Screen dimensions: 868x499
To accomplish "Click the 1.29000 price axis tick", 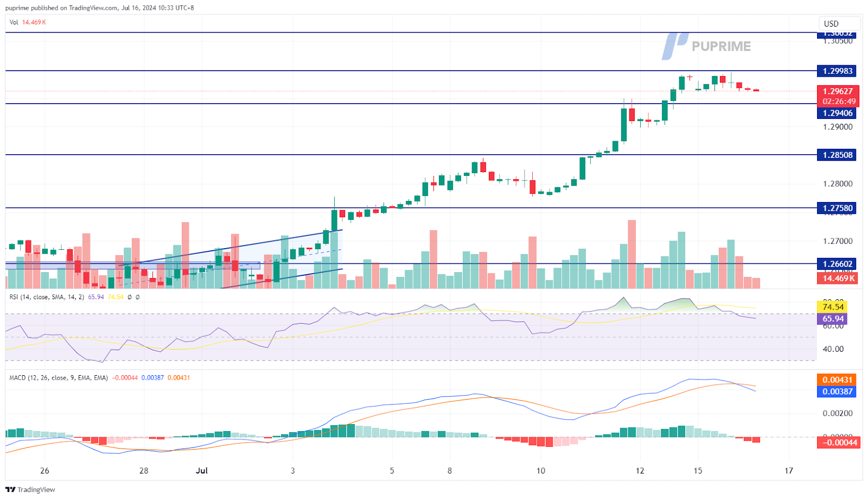I will coord(838,127).
